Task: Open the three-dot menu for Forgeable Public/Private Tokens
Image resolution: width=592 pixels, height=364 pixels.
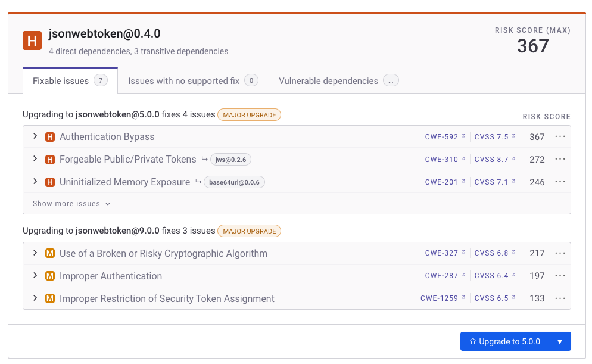Action: coord(559,159)
